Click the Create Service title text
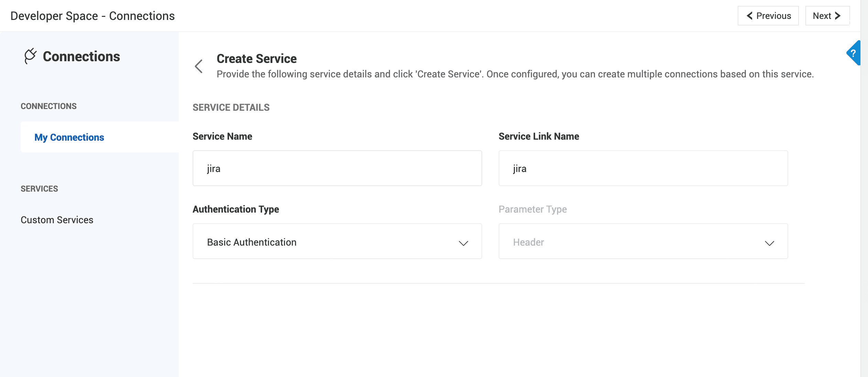The height and width of the screenshot is (377, 868). (x=257, y=59)
